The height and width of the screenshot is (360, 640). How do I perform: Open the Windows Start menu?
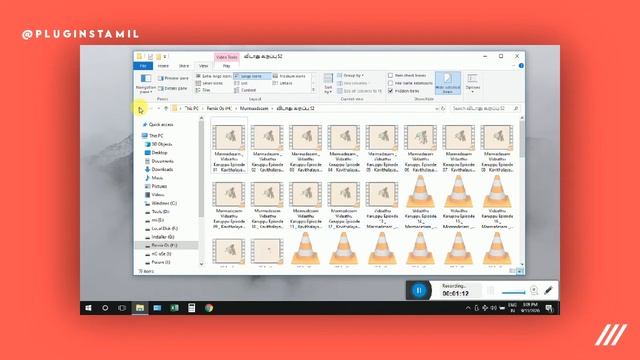coord(89,308)
